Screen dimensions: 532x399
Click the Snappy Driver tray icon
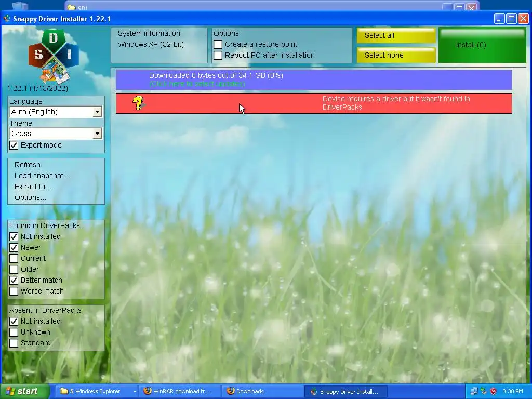click(x=484, y=391)
